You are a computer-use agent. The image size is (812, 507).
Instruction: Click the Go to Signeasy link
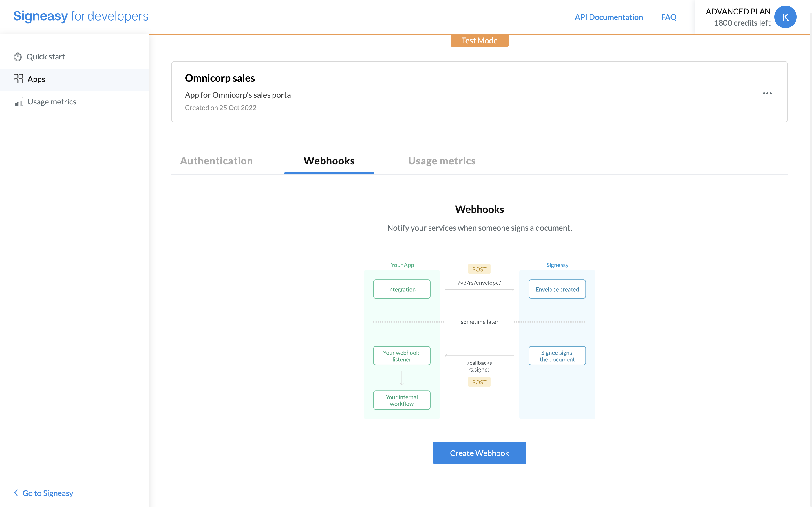[48, 493]
